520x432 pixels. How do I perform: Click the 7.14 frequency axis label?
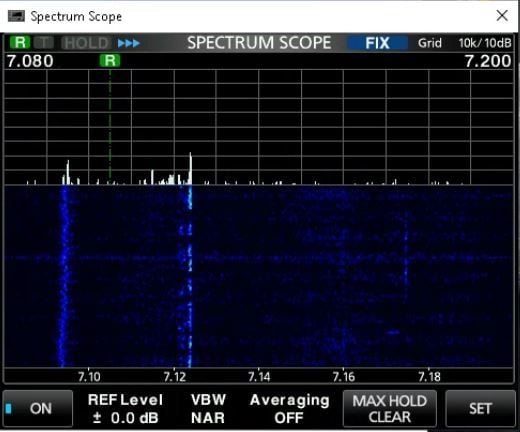click(x=259, y=377)
